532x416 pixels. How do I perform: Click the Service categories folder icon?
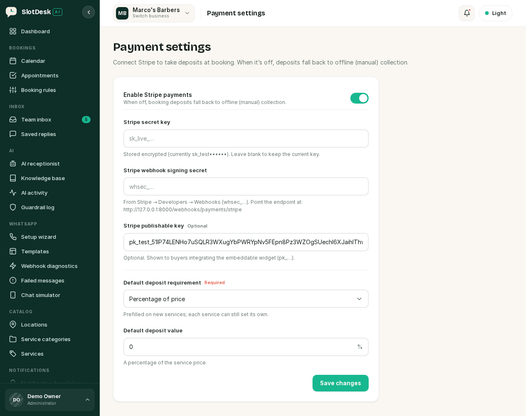click(13, 339)
